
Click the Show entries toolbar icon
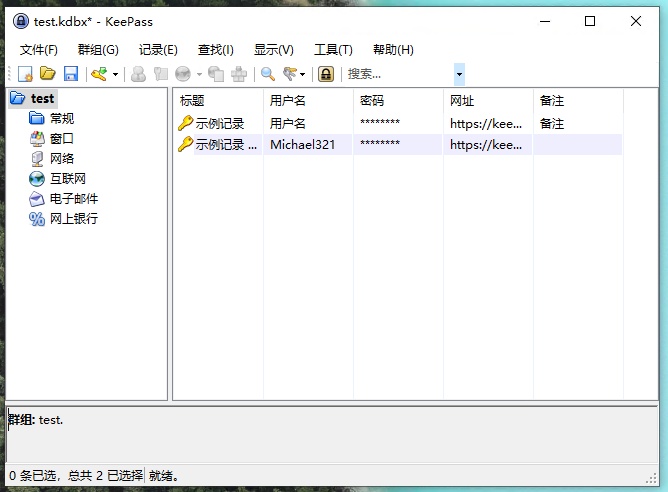point(291,74)
